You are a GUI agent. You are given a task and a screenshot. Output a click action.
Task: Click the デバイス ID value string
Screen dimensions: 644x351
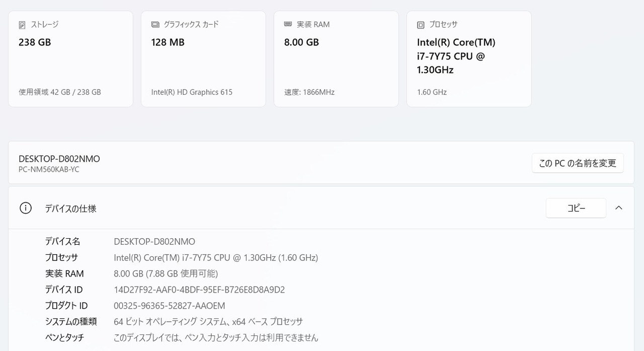(199, 290)
